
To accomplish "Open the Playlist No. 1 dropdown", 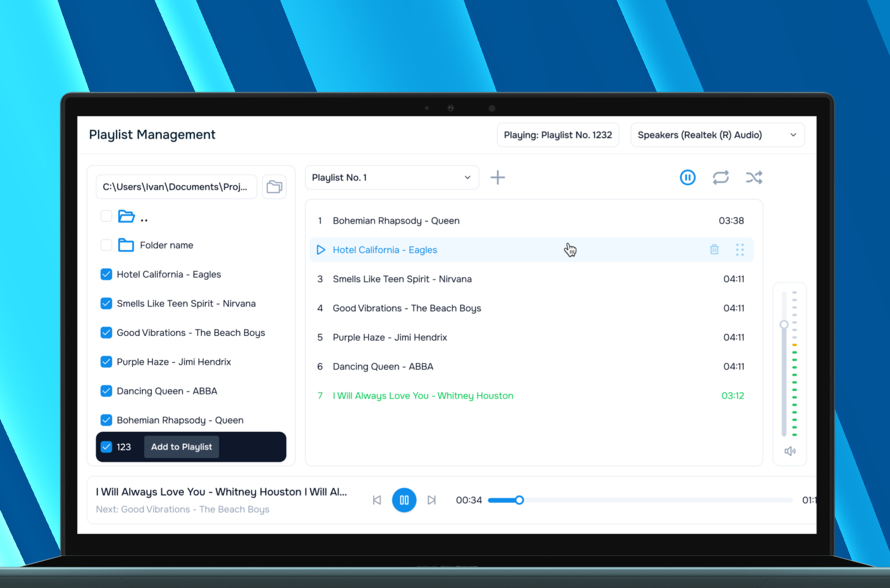I will (391, 177).
